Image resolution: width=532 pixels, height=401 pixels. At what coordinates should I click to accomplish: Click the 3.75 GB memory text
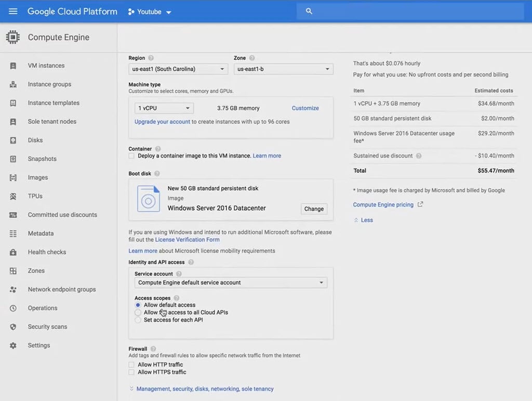coord(238,108)
